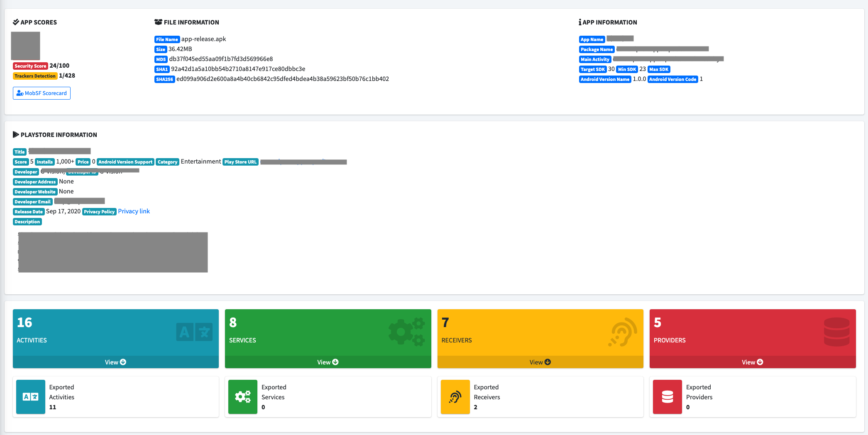Click the large ear icon in Receivers card
The height and width of the screenshot is (435, 868).
623,332
